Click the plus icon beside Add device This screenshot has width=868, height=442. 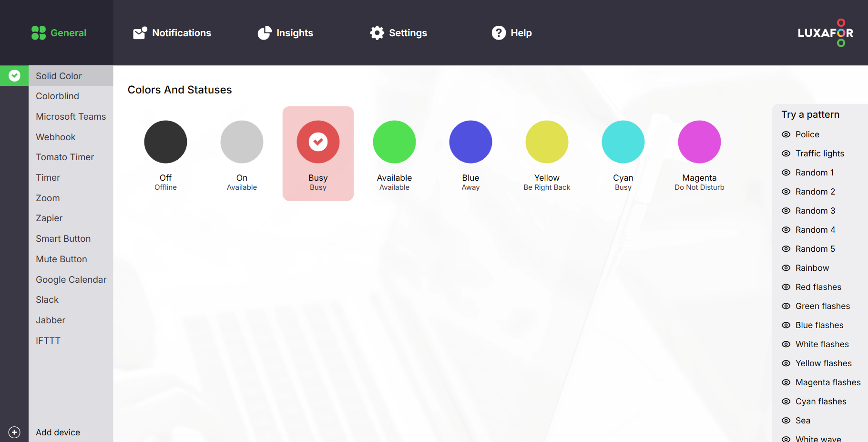[x=14, y=432]
